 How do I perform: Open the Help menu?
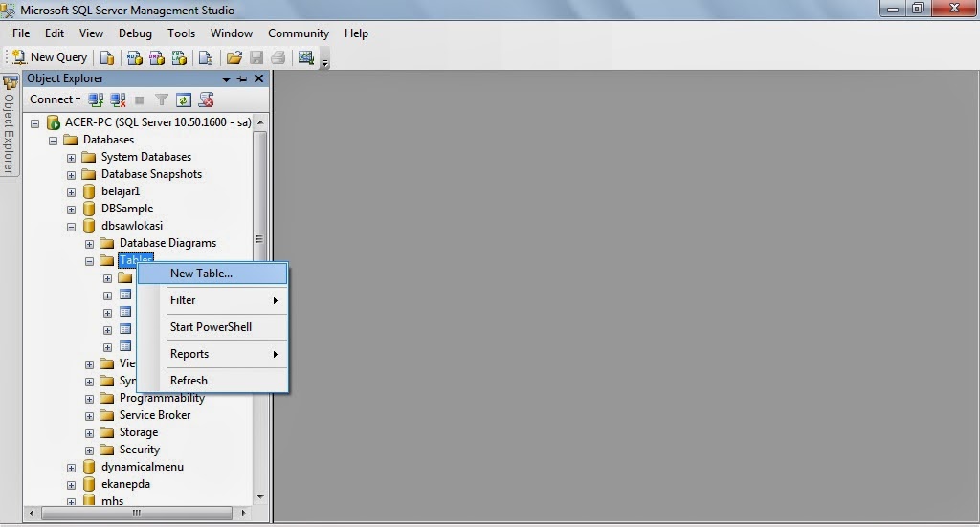356,33
